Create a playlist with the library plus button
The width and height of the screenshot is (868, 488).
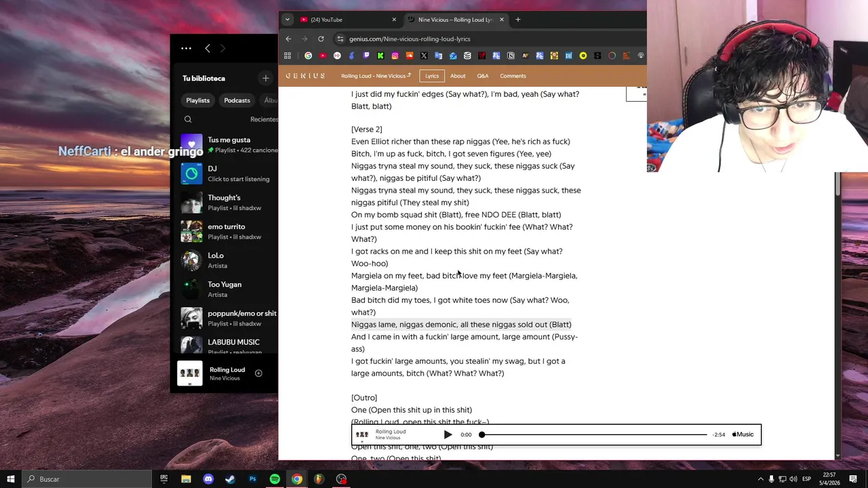tap(266, 78)
